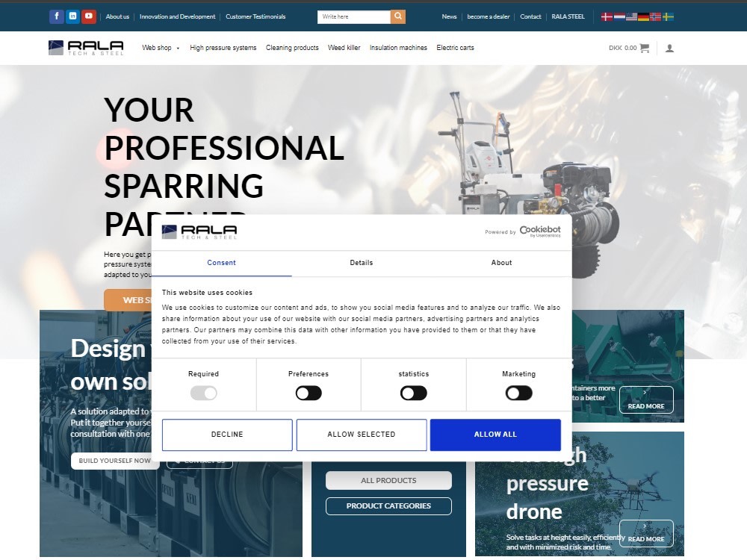Open Insulation machines menu item
This screenshot has width=747, height=560.
[398, 48]
